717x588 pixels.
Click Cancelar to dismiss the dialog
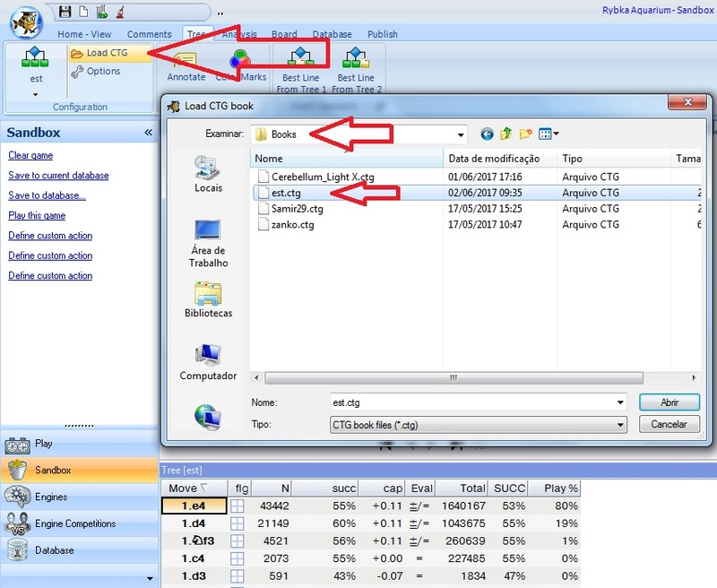pos(669,424)
